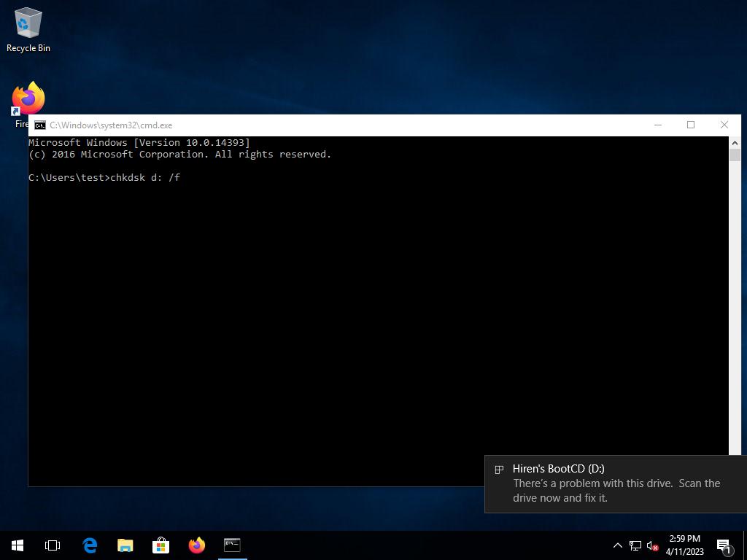Image resolution: width=747 pixels, height=560 pixels.
Task: Launch Firefox from the taskbar
Action: coord(196,545)
